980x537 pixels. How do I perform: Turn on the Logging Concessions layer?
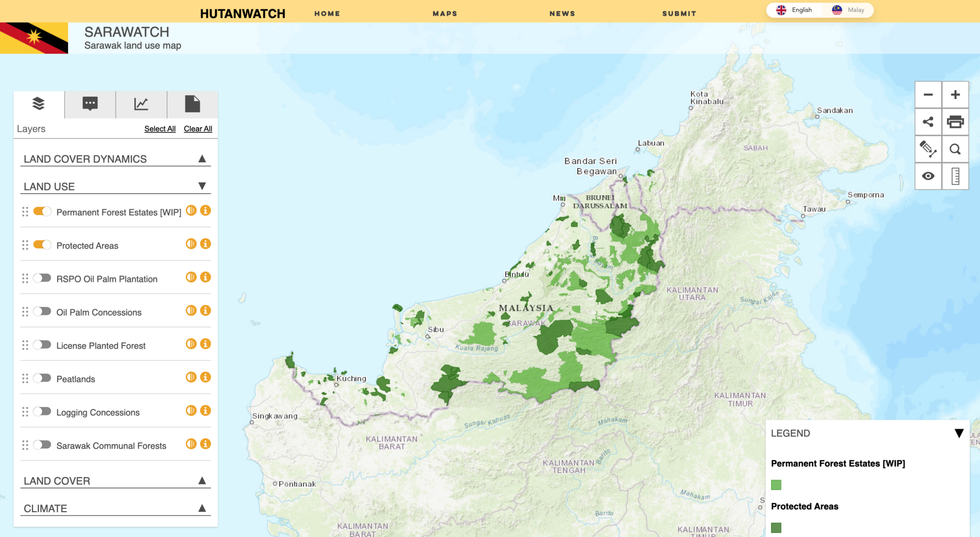[x=42, y=411]
